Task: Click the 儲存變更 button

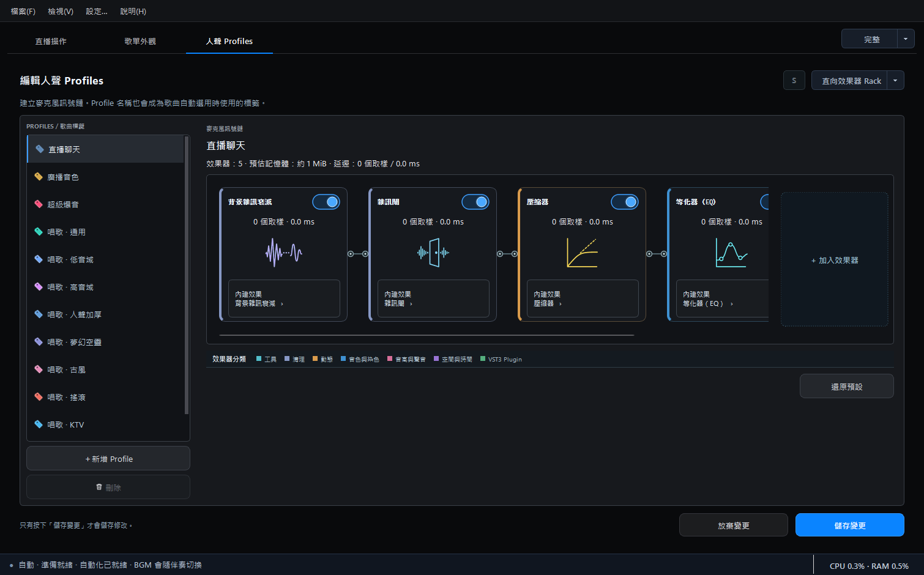Action: 850,525
